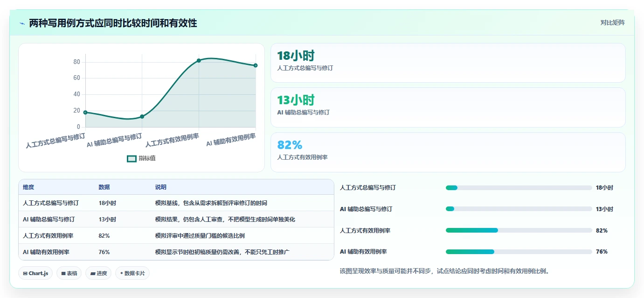This screenshot has width=644, height=298.
Task: Click x-axis label AI 辅助总编写与修订 on chart
Action: 114,140
